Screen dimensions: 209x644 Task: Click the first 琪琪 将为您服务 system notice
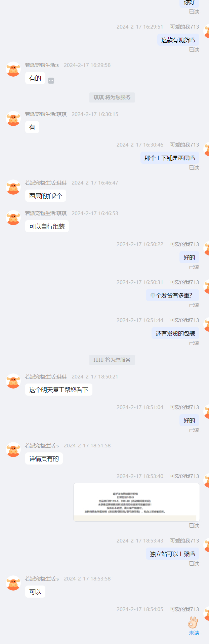click(x=112, y=97)
